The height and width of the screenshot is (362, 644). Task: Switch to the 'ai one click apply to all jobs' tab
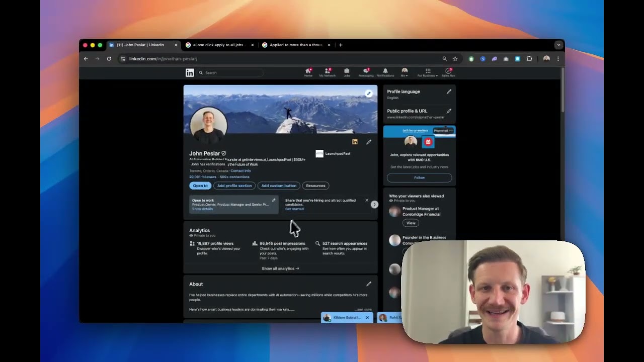[218, 45]
